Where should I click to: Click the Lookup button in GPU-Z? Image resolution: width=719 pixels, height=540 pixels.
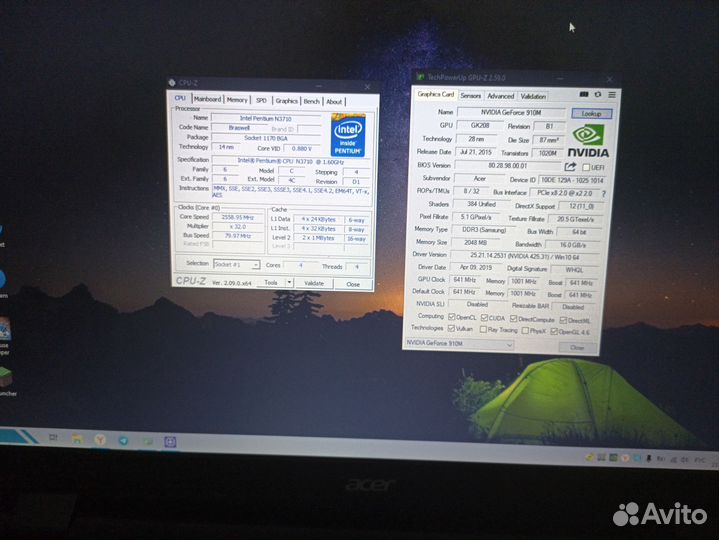pos(591,113)
